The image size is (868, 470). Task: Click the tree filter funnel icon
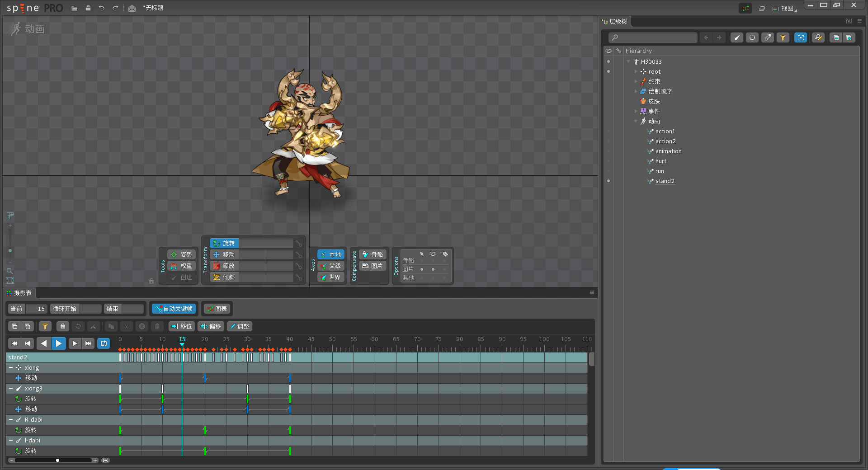click(x=783, y=38)
